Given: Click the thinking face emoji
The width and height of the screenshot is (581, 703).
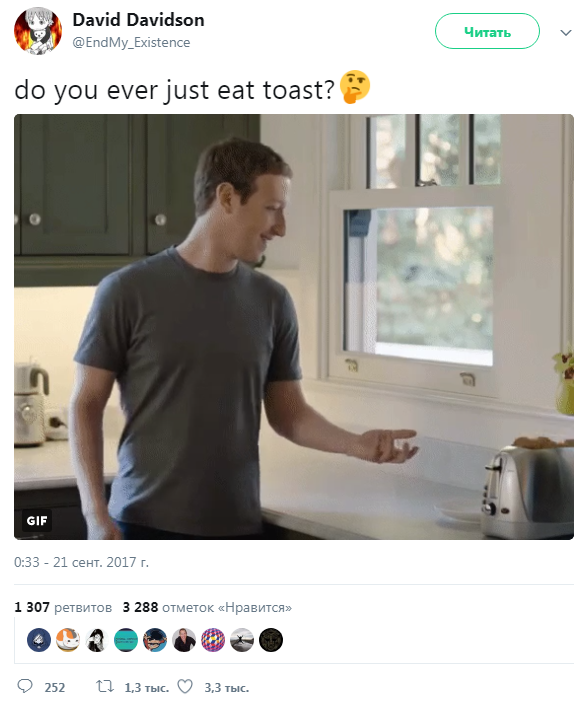Looking at the screenshot, I should click(x=355, y=87).
